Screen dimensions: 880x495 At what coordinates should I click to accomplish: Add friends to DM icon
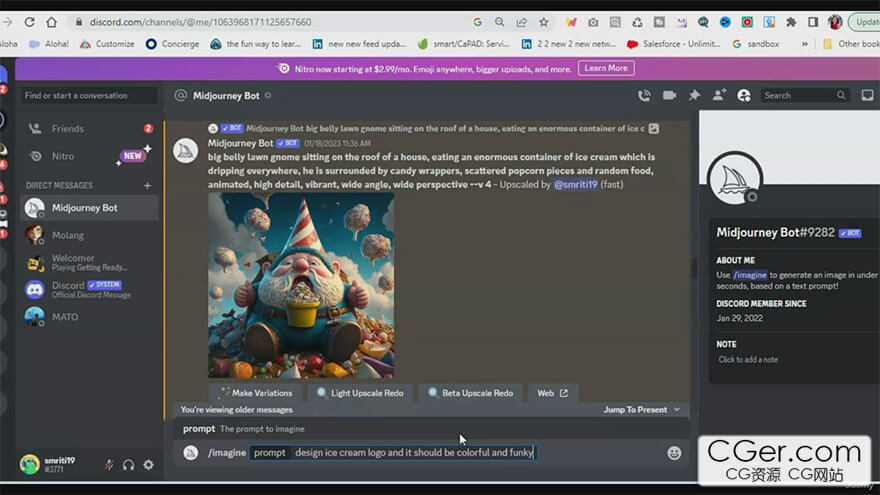(719, 95)
